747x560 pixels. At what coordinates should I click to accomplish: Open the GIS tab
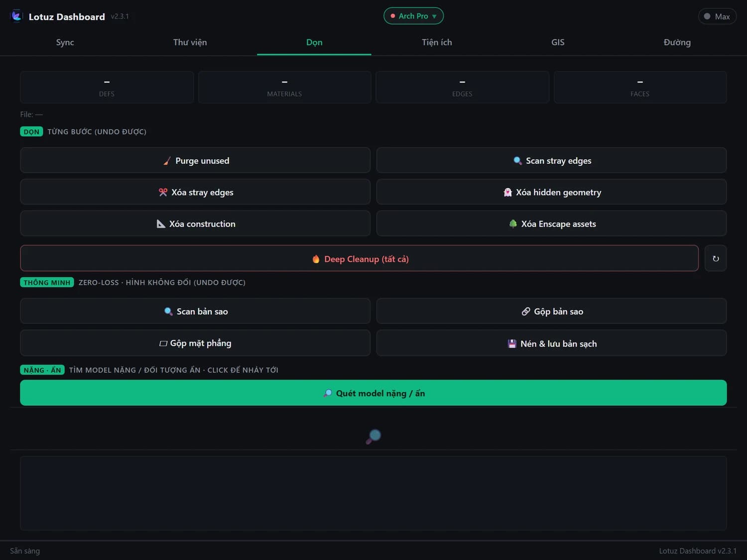click(558, 42)
